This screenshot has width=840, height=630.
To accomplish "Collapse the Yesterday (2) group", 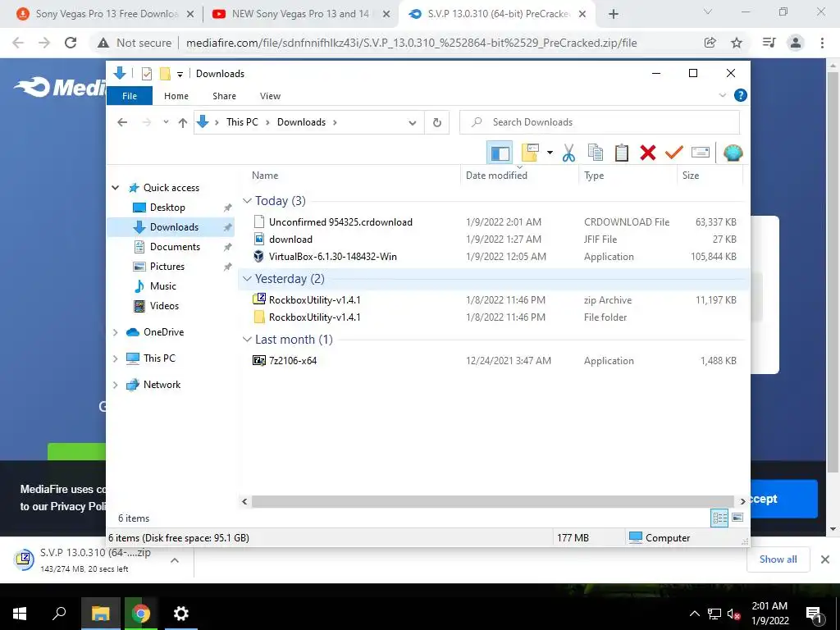I will click(x=247, y=279).
